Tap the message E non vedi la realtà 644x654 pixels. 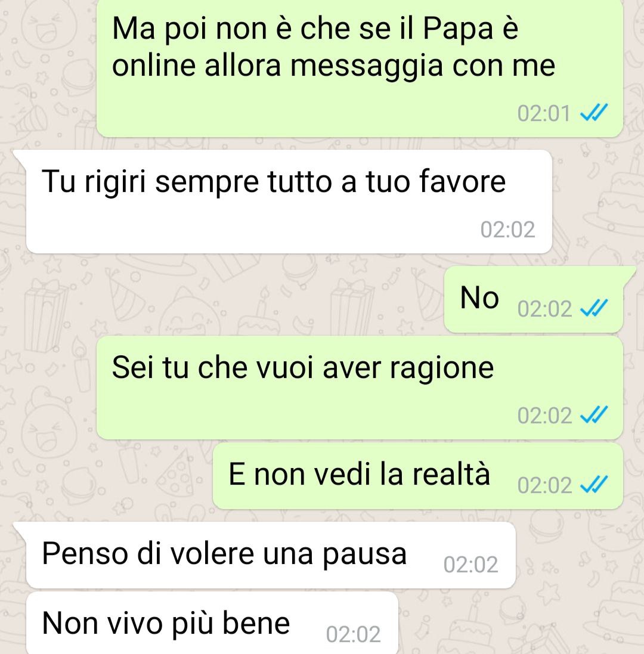click(418, 476)
